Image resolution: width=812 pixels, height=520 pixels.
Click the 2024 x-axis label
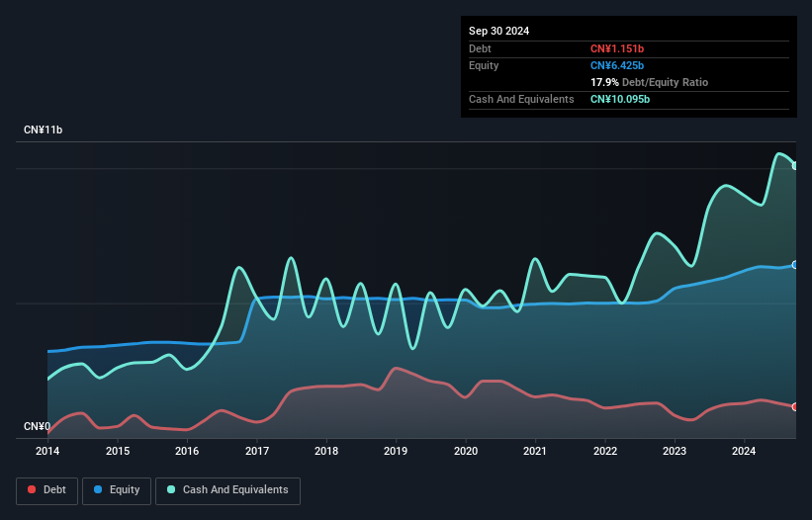pos(744,451)
